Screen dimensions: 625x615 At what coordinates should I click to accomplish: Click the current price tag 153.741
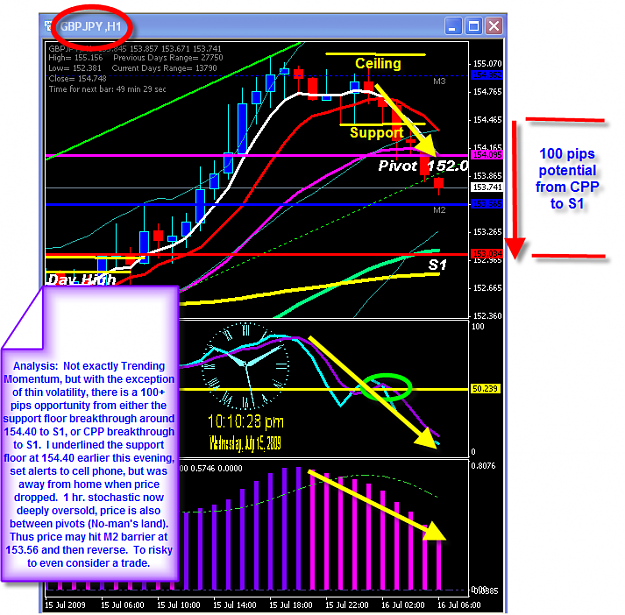click(487, 187)
